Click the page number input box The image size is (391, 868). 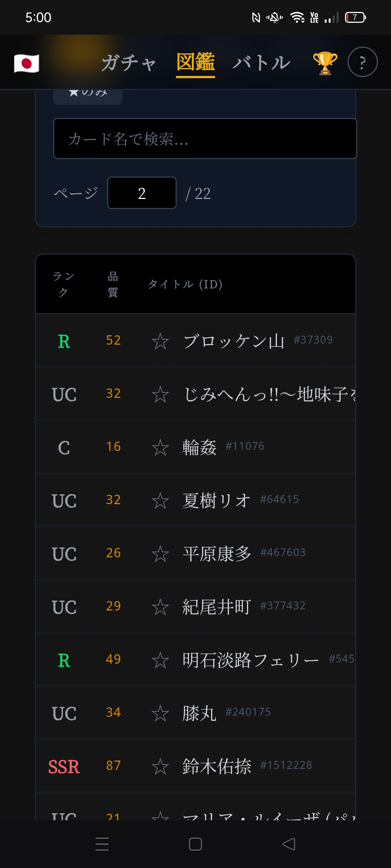(x=142, y=193)
